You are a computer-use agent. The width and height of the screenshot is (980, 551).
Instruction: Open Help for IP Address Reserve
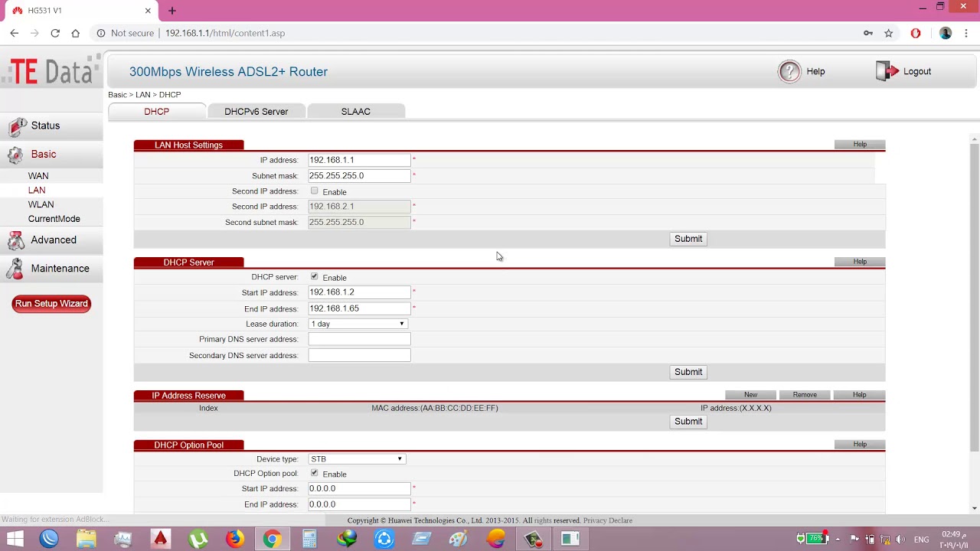click(x=860, y=395)
